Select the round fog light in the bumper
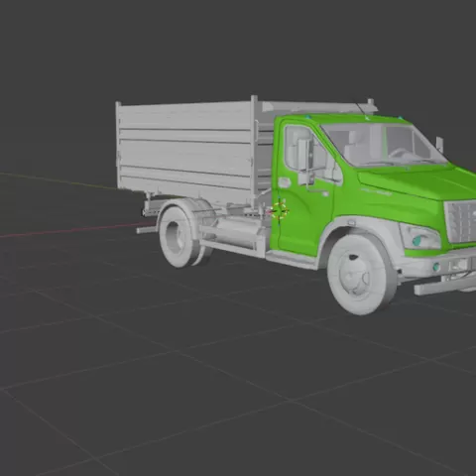Screen dimensions: 476x476 click(436, 267)
